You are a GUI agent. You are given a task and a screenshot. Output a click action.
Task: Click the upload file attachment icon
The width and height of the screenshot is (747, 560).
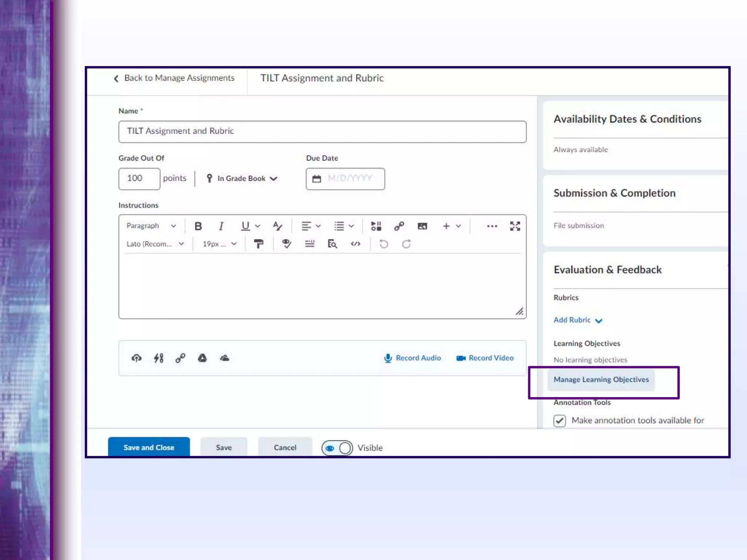136,358
